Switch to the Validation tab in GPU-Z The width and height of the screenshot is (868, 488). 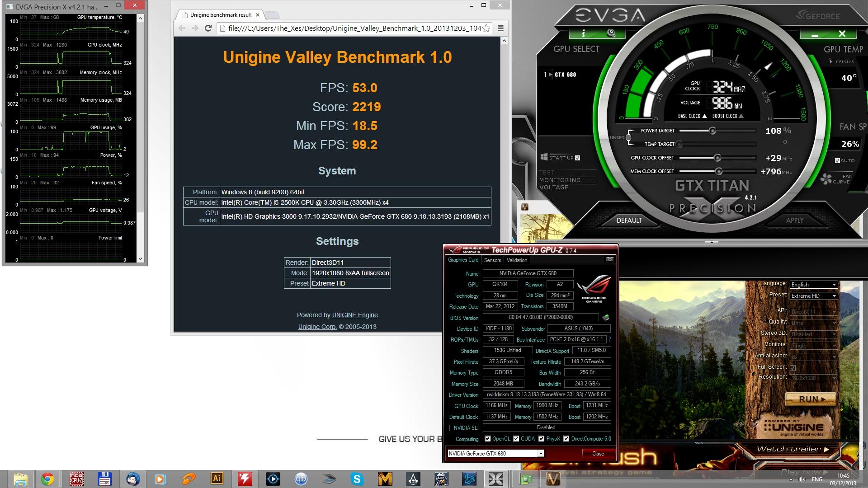click(x=517, y=260)
